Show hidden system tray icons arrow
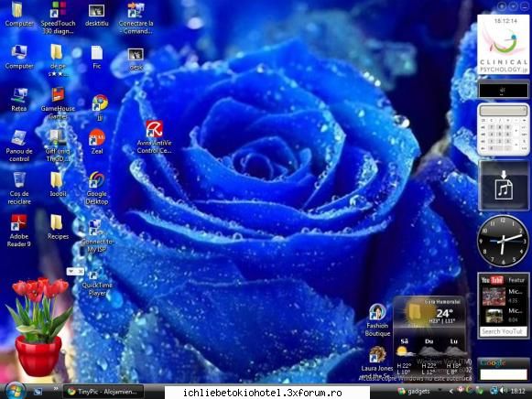532x399 pixels. 451,391
